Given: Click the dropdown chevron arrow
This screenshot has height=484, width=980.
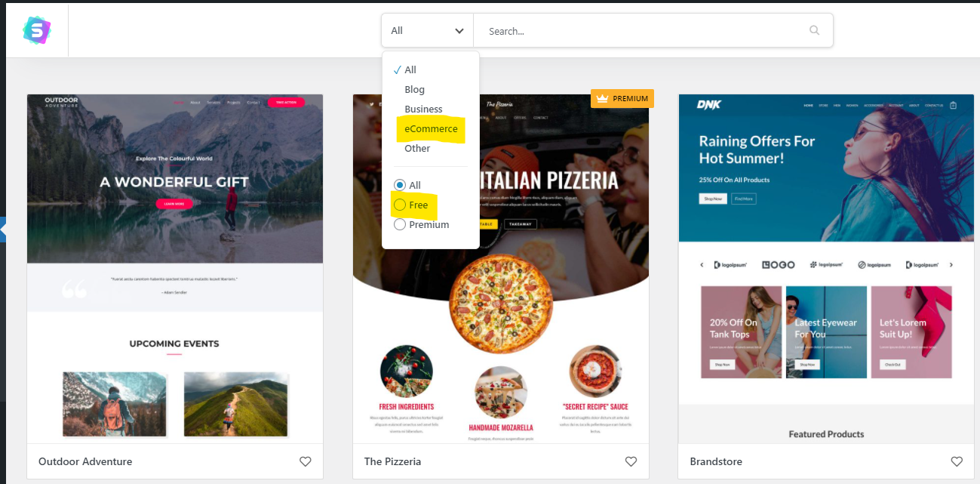Looking at the screenshot, I should pos(459,31).
